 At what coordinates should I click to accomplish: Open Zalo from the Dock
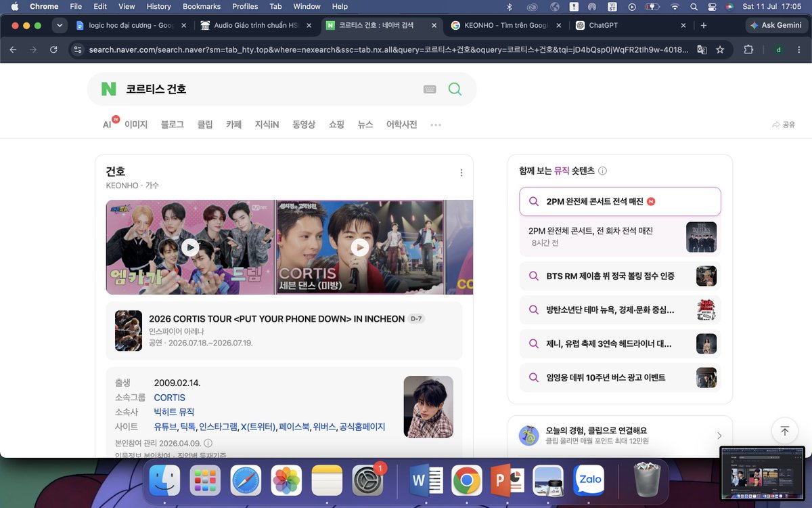(589, 480)
